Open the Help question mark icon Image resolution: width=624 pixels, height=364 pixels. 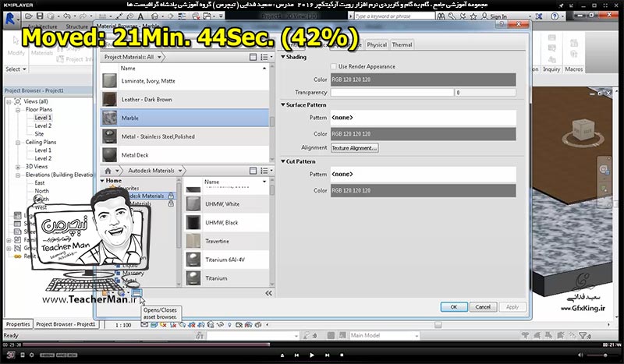pyautogui.click(x=555, y=16)
